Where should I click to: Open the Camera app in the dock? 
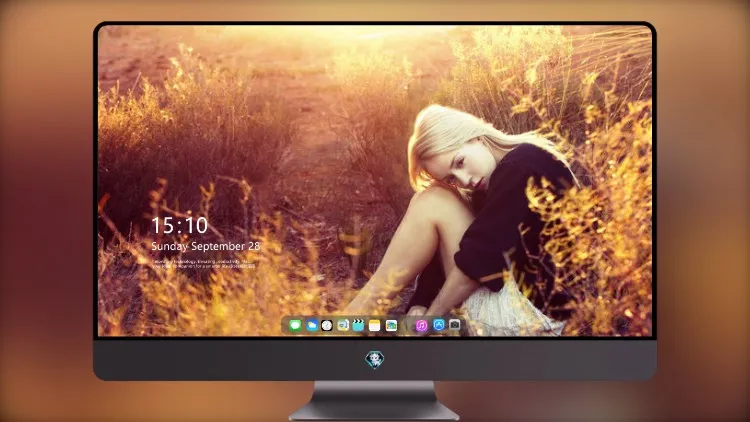[454, 325]
